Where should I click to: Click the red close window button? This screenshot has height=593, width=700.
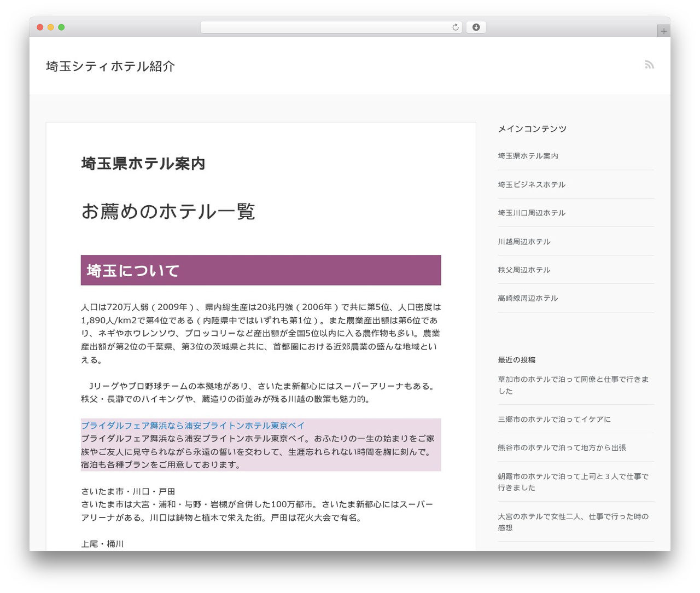point(40,27)
